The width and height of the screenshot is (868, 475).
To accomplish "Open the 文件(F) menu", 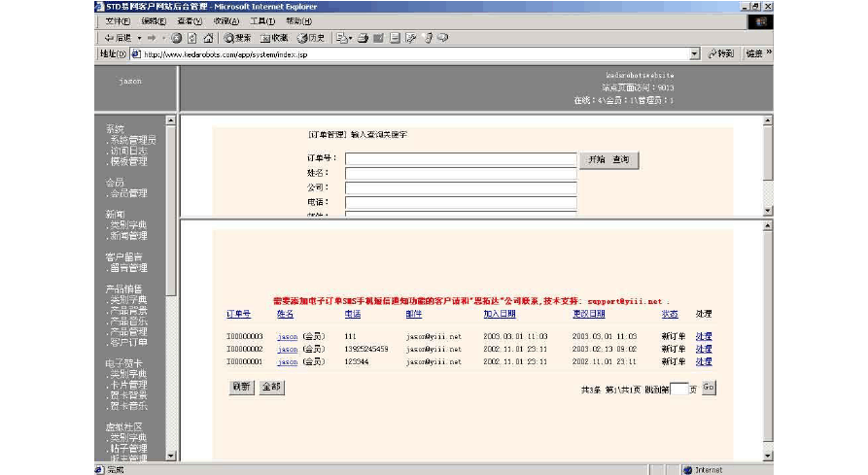I will 118,21.
